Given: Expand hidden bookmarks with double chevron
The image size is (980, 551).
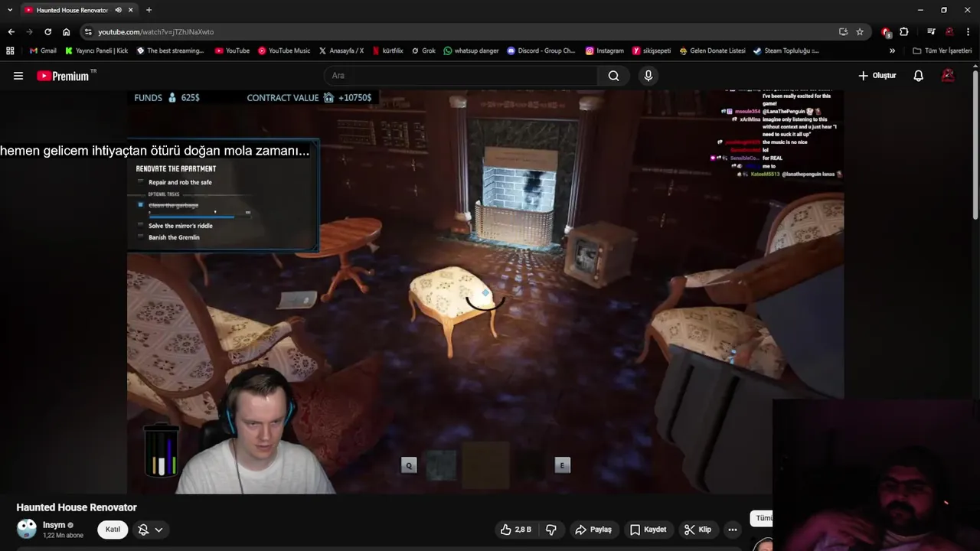Looking at the screenshot, I should pos(892,51).
